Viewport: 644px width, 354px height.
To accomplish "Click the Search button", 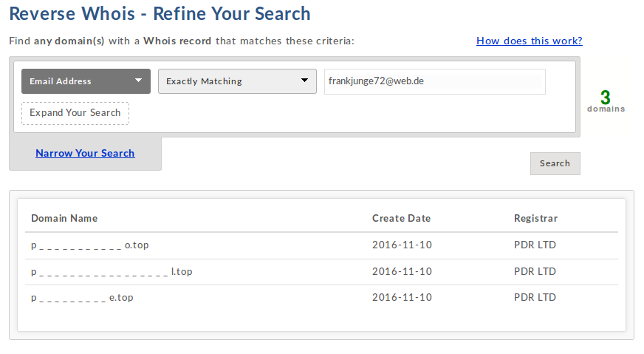I will point(555,163).
